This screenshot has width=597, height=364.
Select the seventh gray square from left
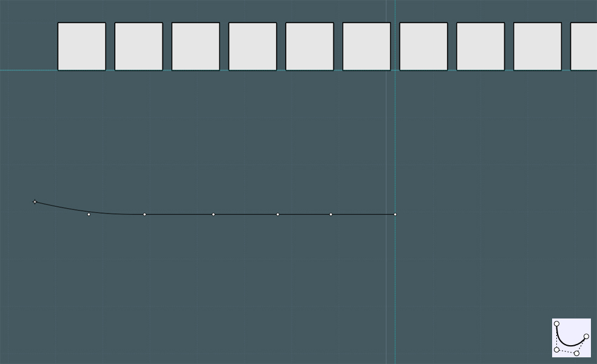[423, 47]
